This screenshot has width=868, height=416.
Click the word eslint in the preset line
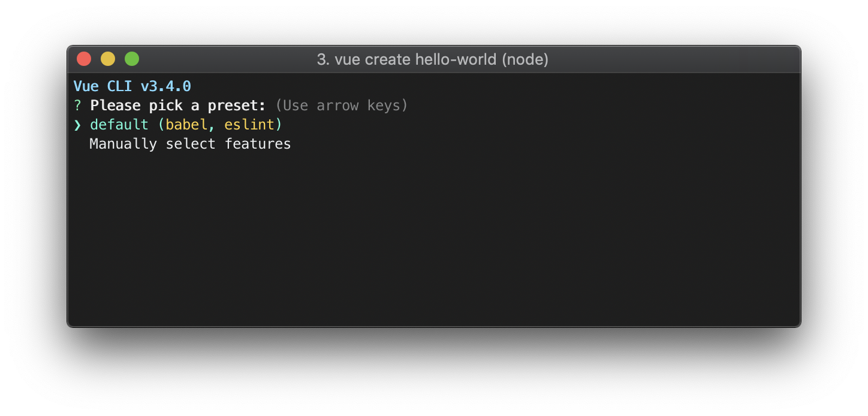(x=252, y=124)
